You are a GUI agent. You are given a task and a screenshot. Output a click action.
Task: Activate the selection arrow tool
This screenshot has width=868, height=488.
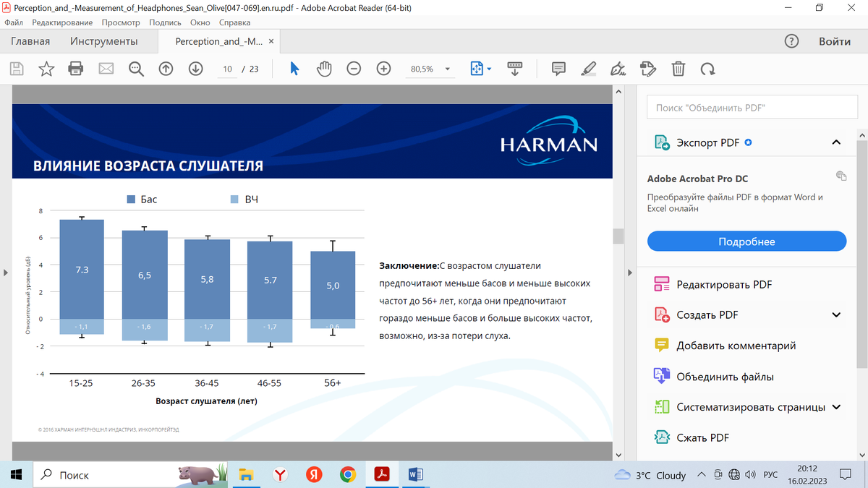(x=294, y=69)
